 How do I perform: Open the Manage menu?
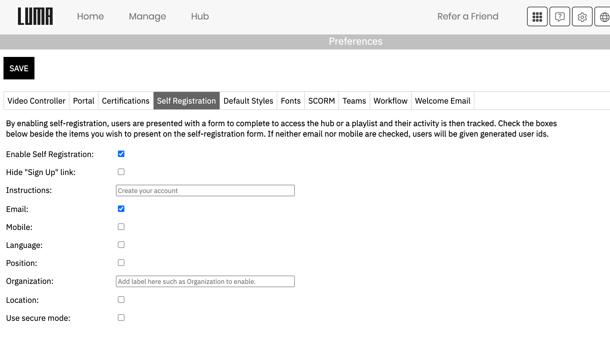(x=147, y=16)
